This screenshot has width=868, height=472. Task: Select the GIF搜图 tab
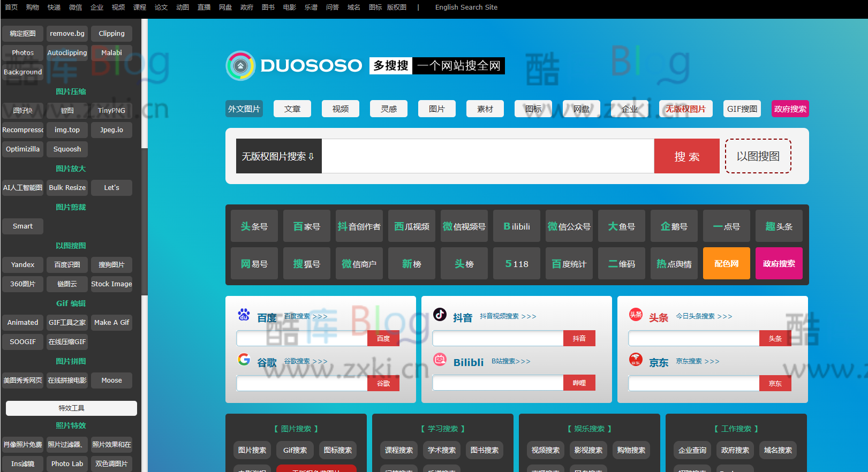(742, 109)
